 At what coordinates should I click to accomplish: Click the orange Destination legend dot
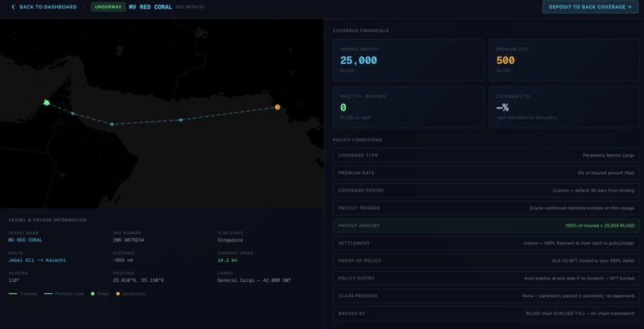click(x=118, y=294)
